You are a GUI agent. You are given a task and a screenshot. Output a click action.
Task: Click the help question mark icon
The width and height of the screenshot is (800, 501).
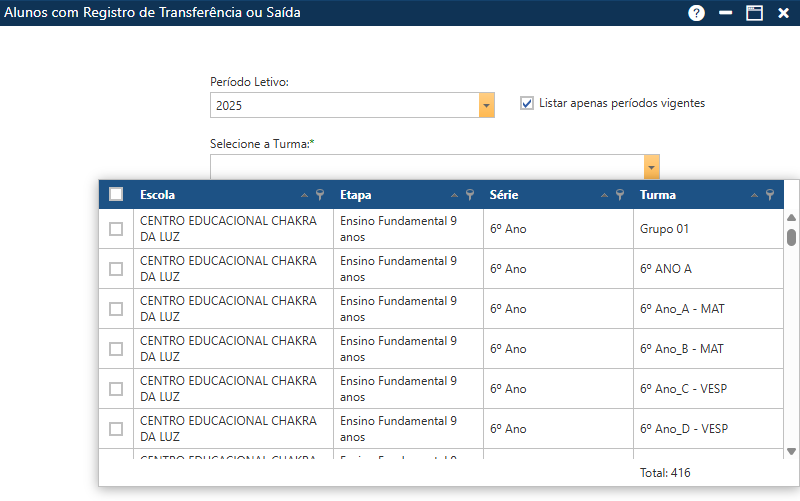coord(697,13)
